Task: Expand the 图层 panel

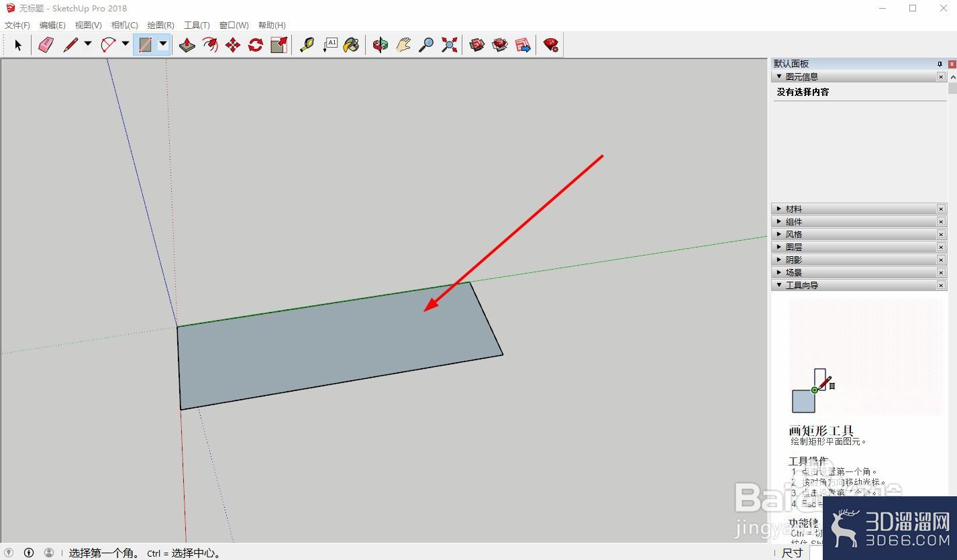Action: 779,247
